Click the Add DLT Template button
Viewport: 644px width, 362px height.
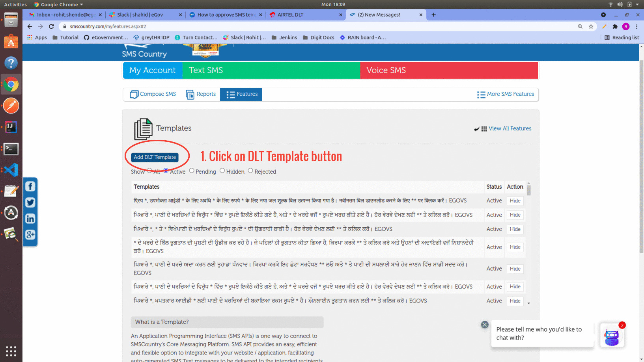pyautogui.click(x=155, y=157)
